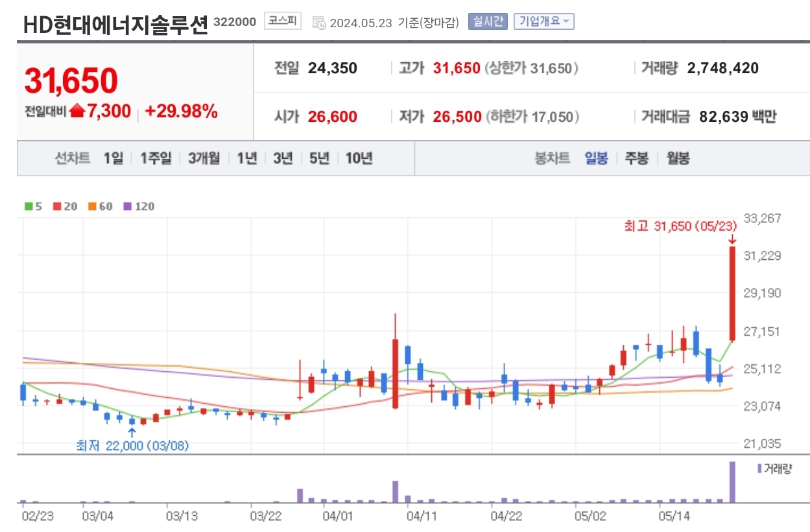The height and width of the screenshot is (532, 810).
Task: Select the 5년 line chart period
Action: pyautogui.click(x=319, y=159)
